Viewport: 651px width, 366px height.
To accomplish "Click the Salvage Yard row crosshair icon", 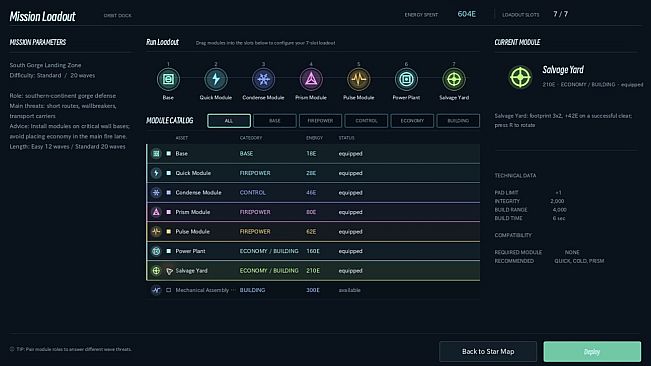I will (x=156, y=271).
